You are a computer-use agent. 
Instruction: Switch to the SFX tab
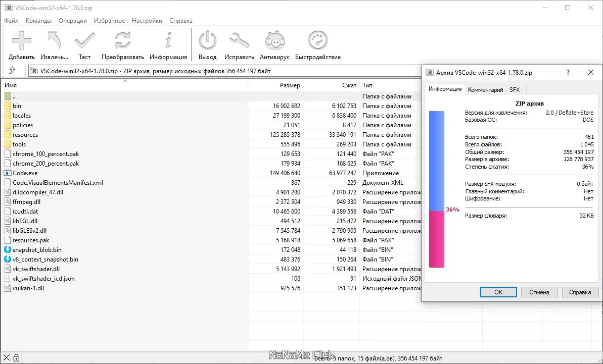(x=515, y=89)
